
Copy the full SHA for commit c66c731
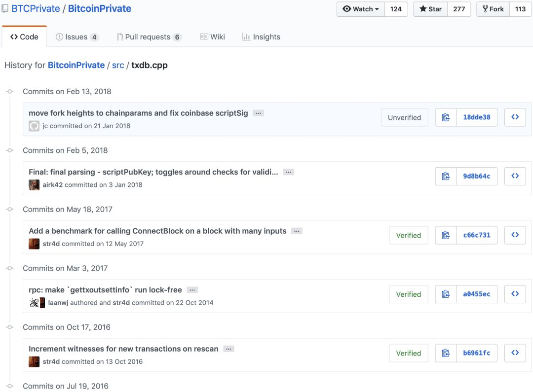coord(446,235)
